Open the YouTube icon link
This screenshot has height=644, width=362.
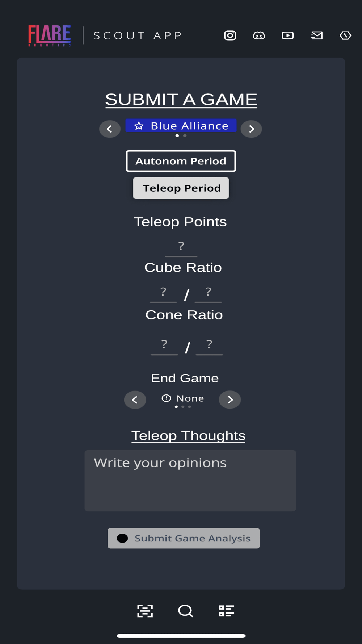coord(288,35)
